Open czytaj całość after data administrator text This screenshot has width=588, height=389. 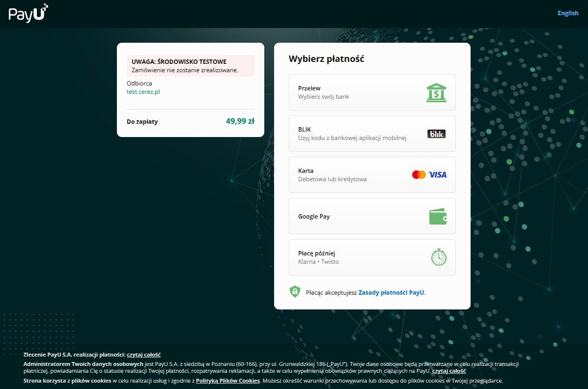tap(449, 371)
